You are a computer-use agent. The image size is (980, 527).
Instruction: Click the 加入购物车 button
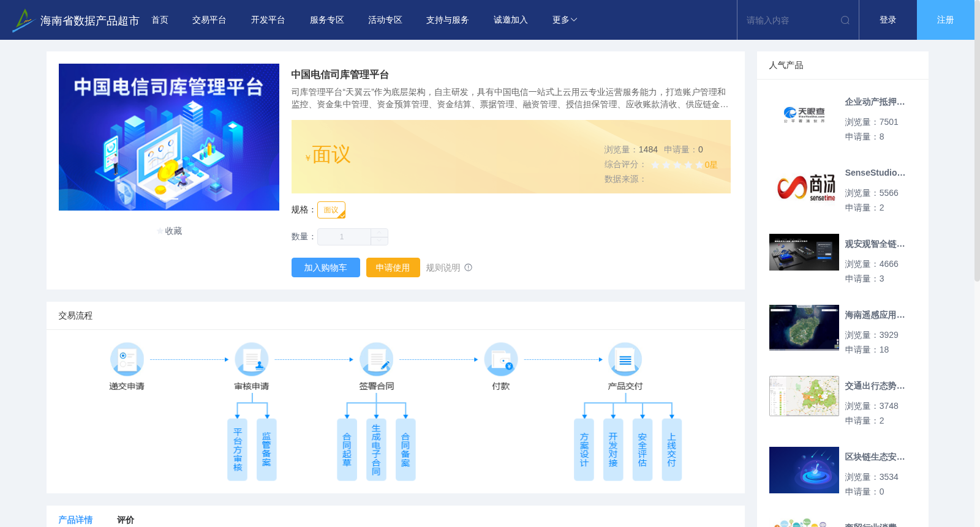click(x=325, y=267)
